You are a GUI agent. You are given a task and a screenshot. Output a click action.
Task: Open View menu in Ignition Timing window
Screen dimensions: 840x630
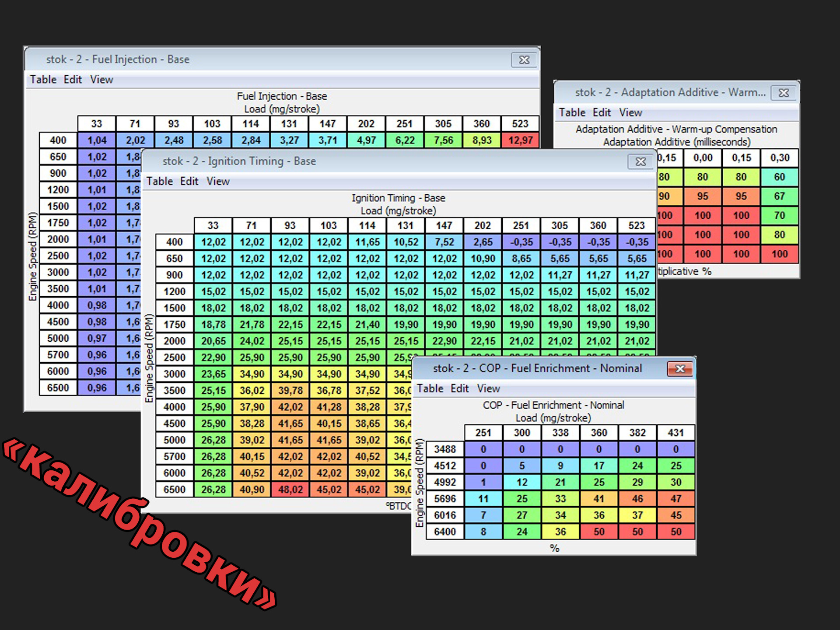coord(218,181)
